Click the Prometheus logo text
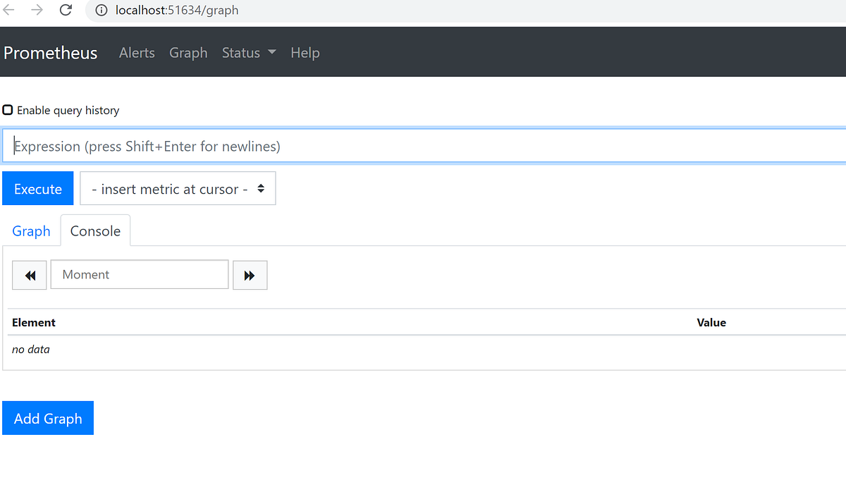Viewport: 846px width, 504px height. 50,52
